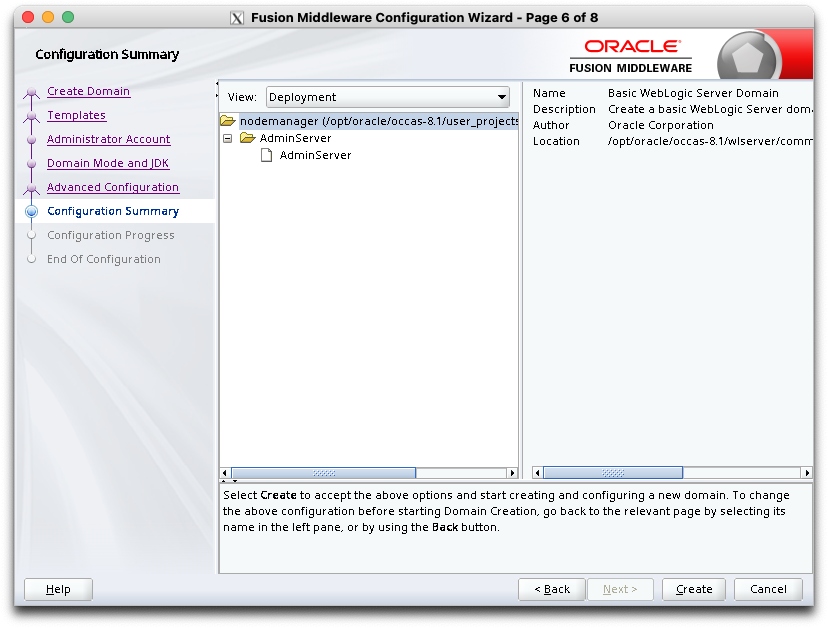The width and height of the screenshot is (828, 628).
Task: Open the Create Domain step link
Action: pos(88,91)
